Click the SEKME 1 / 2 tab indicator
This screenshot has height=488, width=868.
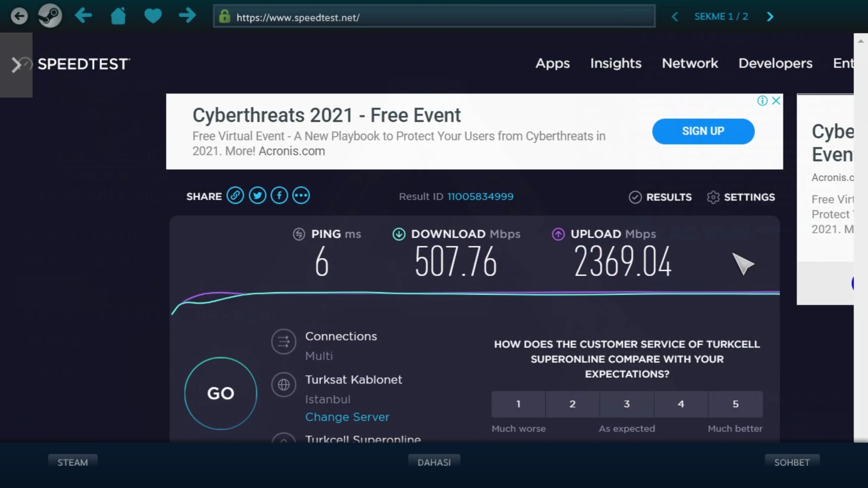tap(721, 17)
